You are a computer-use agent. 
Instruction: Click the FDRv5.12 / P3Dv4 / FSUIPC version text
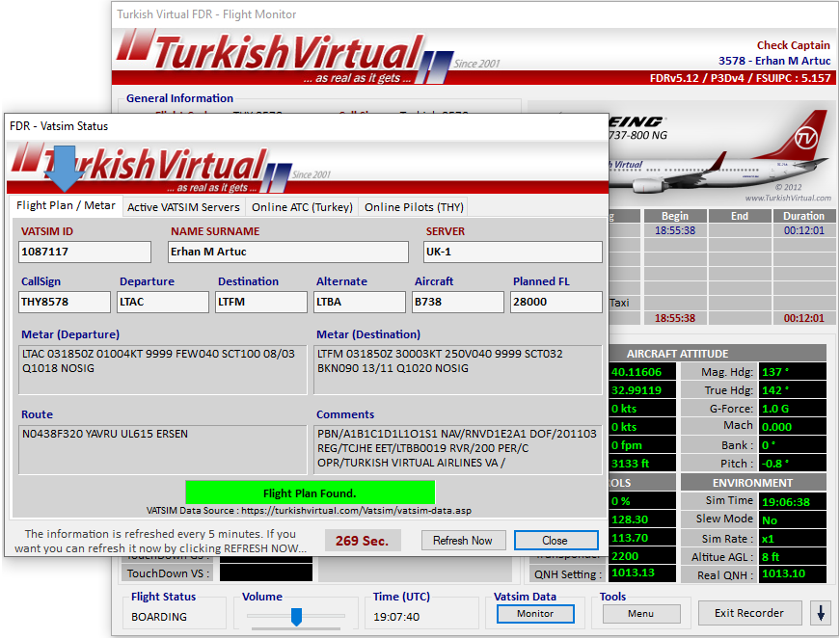[741, 78]
